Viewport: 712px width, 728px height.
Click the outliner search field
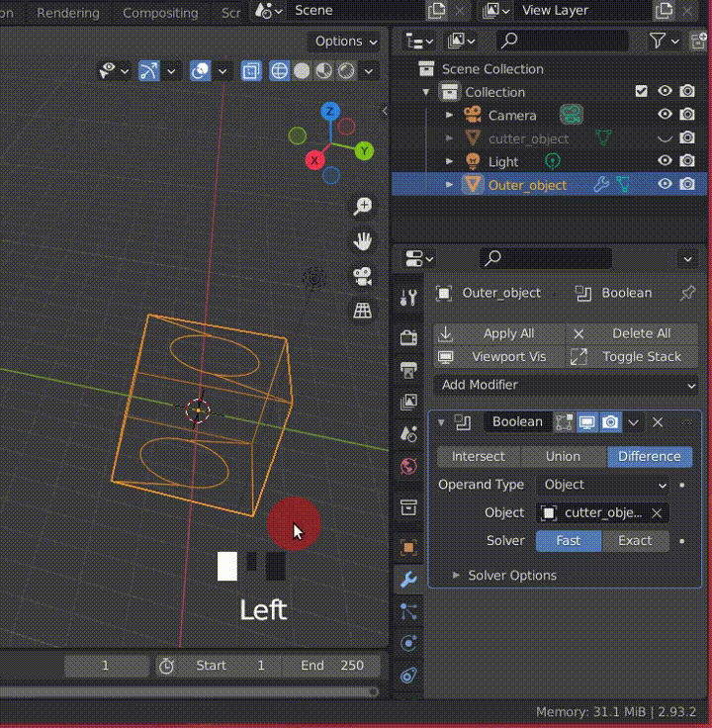click(x=563, y=42)
